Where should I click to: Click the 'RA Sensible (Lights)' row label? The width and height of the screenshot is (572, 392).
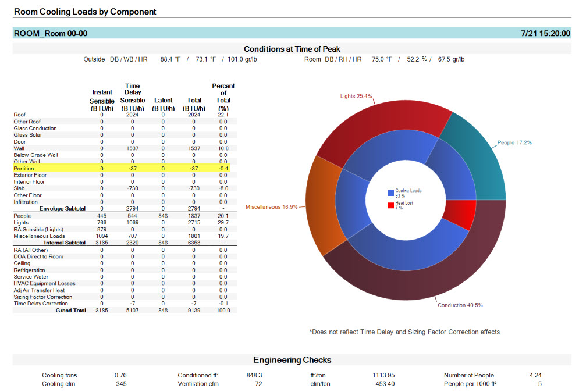click(x=38, y=229)
